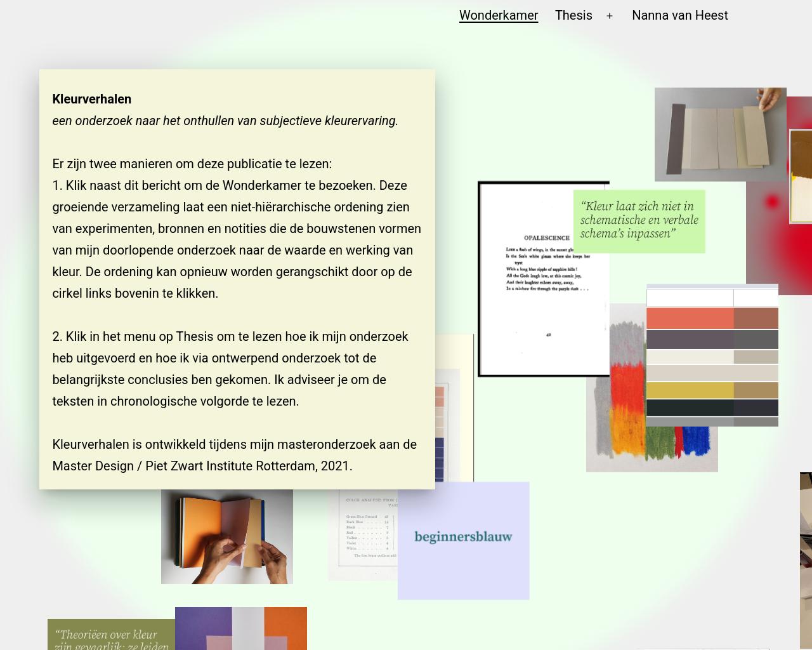Open the orange book pages photo
The width and height of the screenshot is (812, 650).
point(227,536)
